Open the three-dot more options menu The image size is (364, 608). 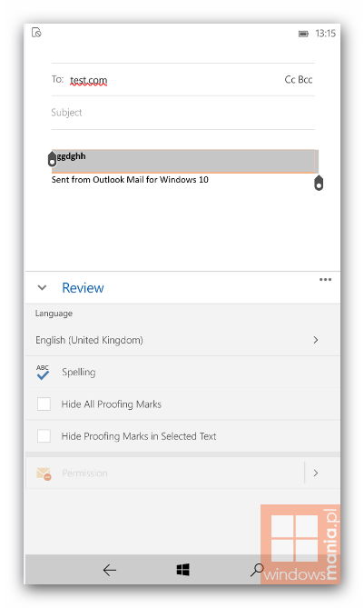325,280
